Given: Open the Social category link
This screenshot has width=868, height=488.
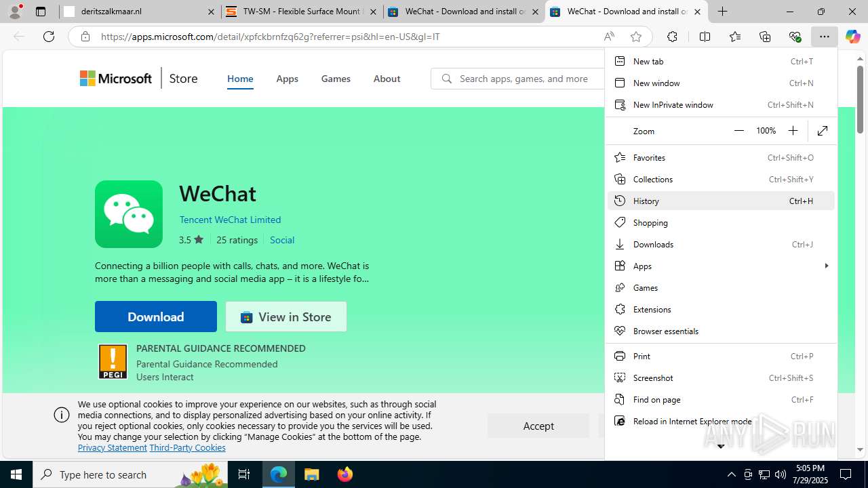Looking at the screenshot, I should tap(282, 240).
